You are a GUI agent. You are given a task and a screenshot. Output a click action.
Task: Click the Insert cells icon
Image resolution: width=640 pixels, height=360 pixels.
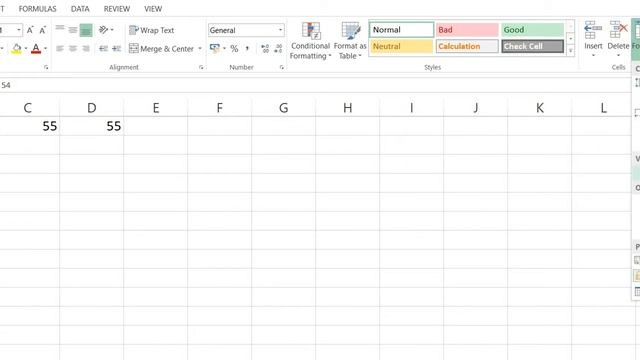point(593,30)
